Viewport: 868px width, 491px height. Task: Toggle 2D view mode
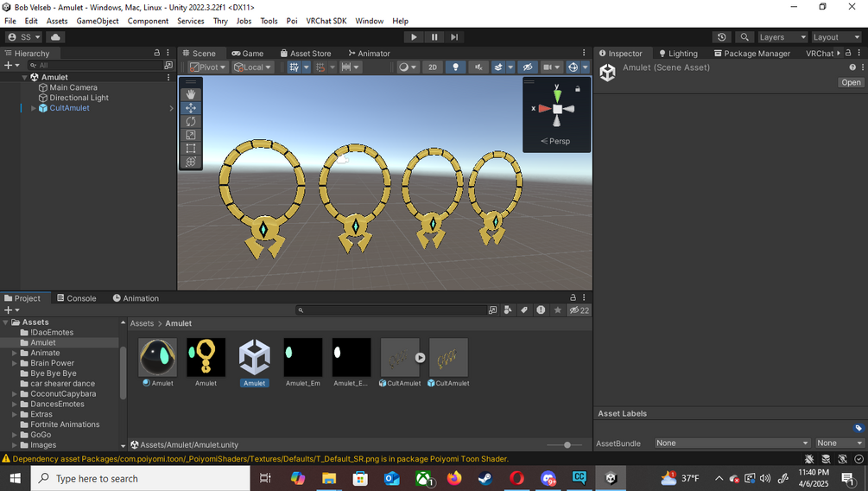point(433,67)
